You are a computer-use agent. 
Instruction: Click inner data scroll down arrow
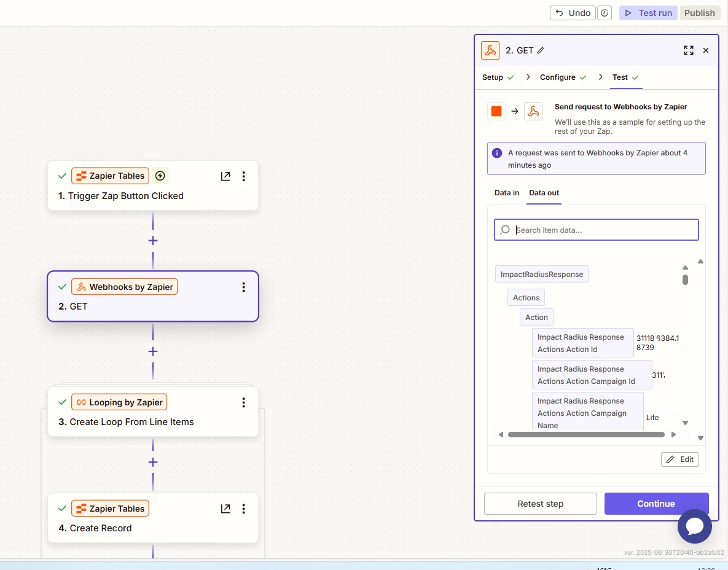(x=685, y=423)
